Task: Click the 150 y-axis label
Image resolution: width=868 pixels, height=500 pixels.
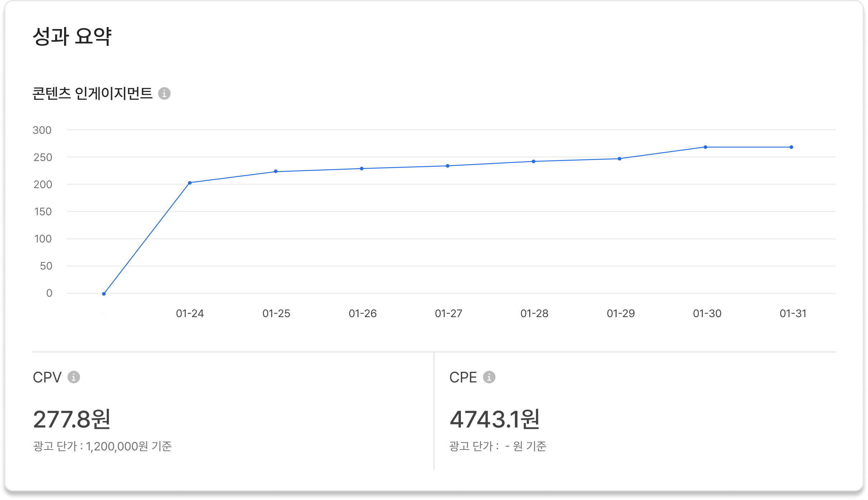Action: coord(43,212)
